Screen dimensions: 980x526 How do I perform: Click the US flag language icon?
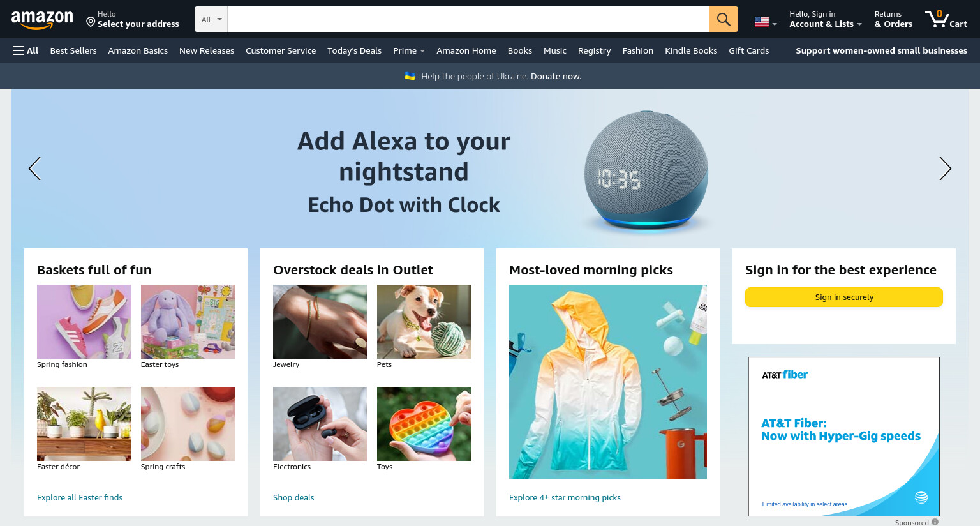762,22
